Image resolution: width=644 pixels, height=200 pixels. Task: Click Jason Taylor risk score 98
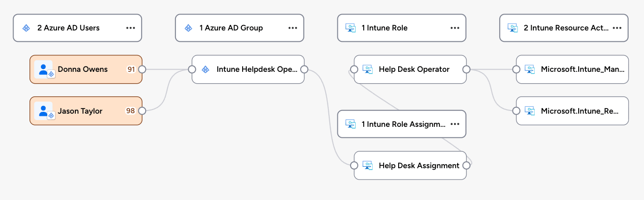tap(131, 111)
